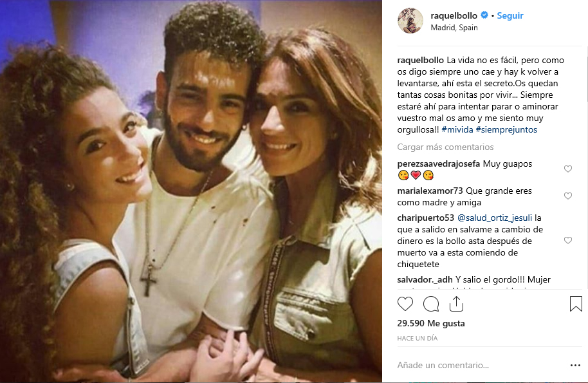Viewport: 588px width, 383px height.
Task: Open the three-dots more options menu
Action: pyautogui.click(x=575, y=366)
